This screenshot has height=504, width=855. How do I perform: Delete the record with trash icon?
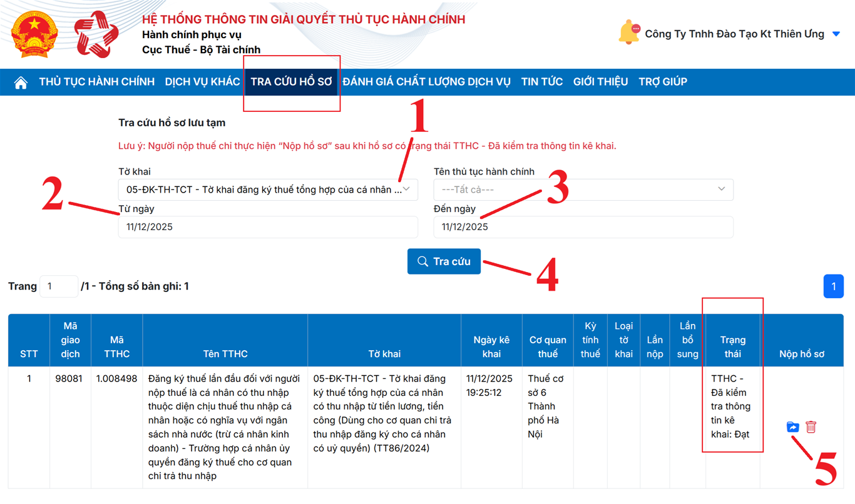811,427
